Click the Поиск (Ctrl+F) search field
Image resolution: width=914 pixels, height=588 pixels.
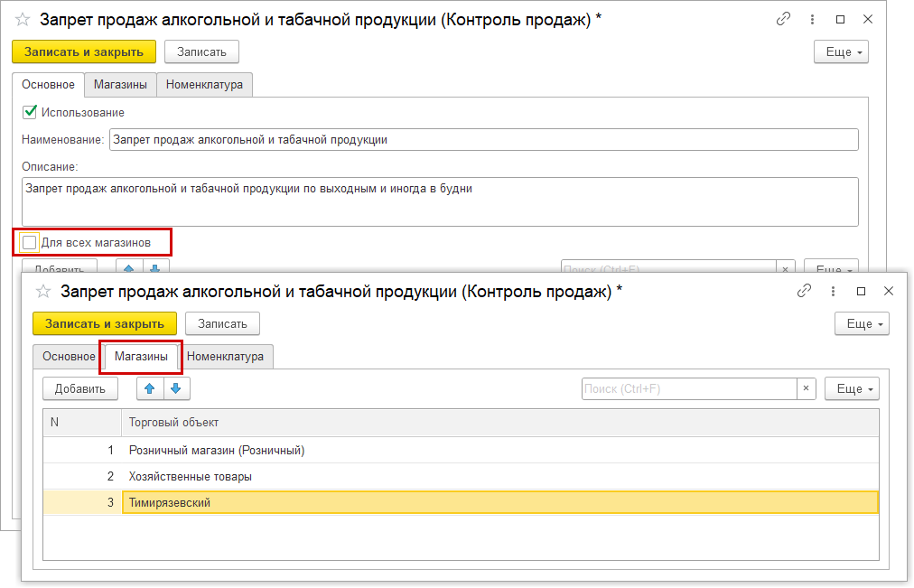tap(688, 388)
